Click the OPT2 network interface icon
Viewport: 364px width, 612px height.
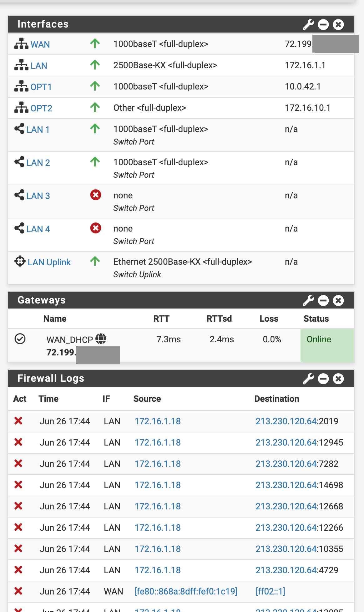coord(21,108)
